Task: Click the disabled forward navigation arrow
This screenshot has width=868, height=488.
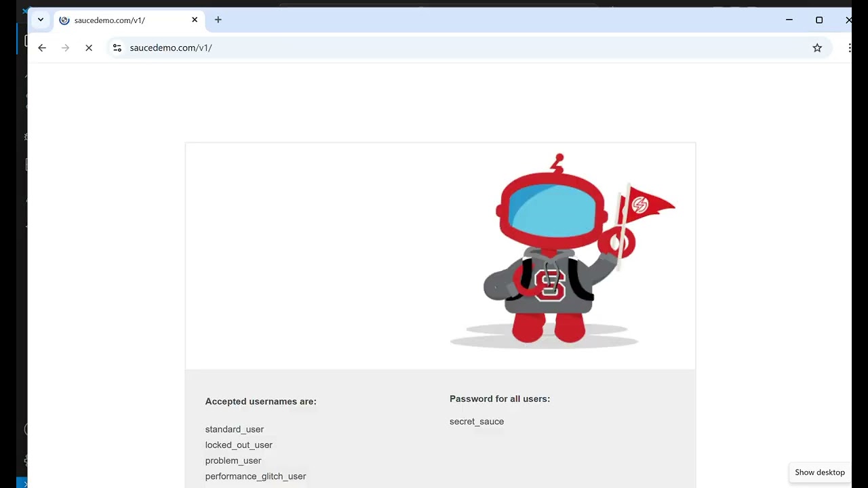Action: (65, 47)
